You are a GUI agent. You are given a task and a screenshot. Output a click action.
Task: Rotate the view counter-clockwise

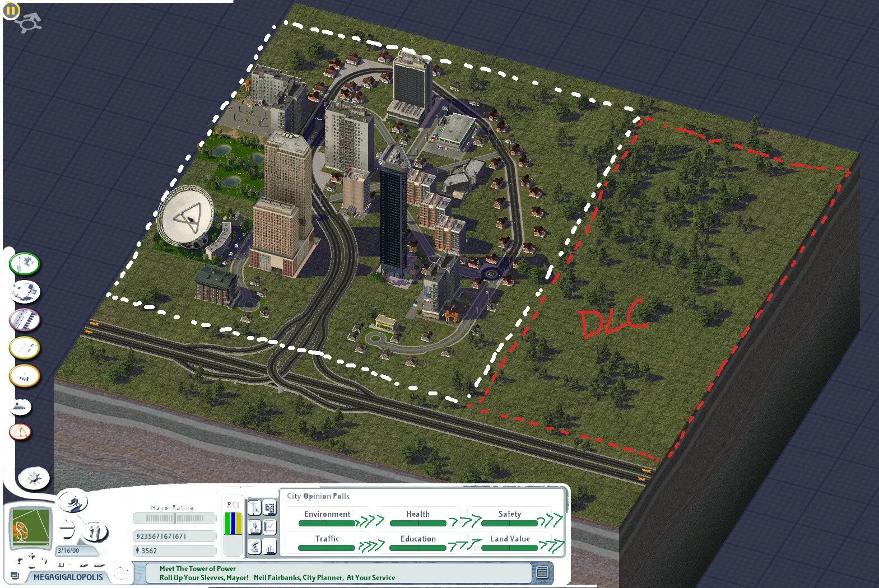(x=20, y=559)
